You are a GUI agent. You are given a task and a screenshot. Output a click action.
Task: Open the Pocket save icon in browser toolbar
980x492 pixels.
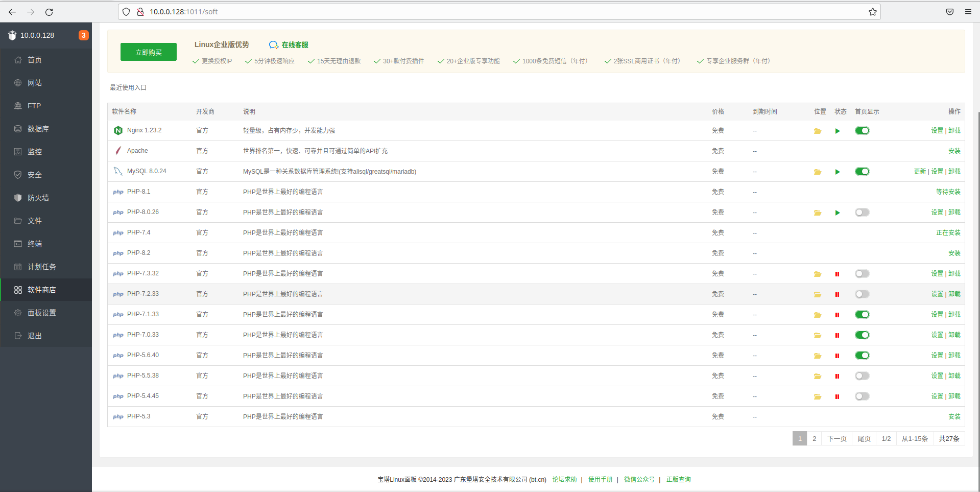coord(949,12)
